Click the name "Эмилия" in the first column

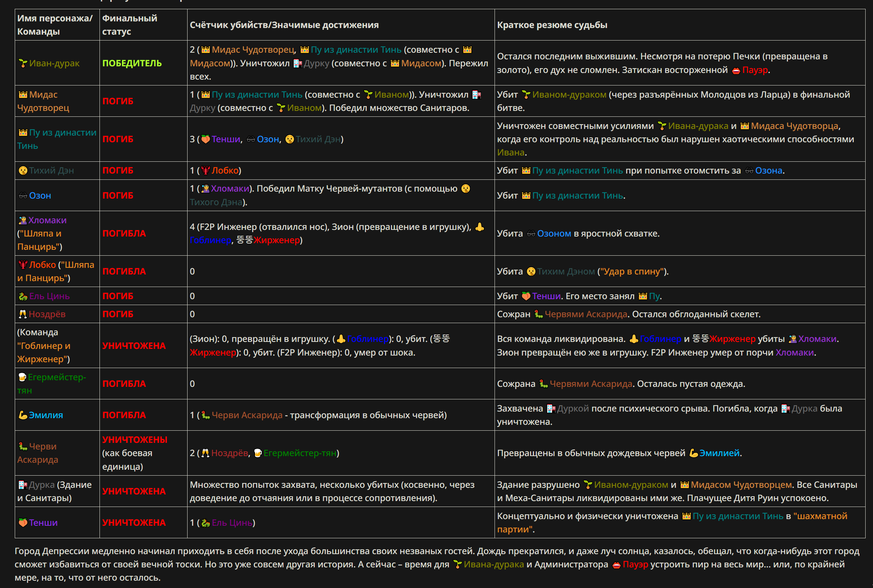pyautogui.click(x=46, y=415)
